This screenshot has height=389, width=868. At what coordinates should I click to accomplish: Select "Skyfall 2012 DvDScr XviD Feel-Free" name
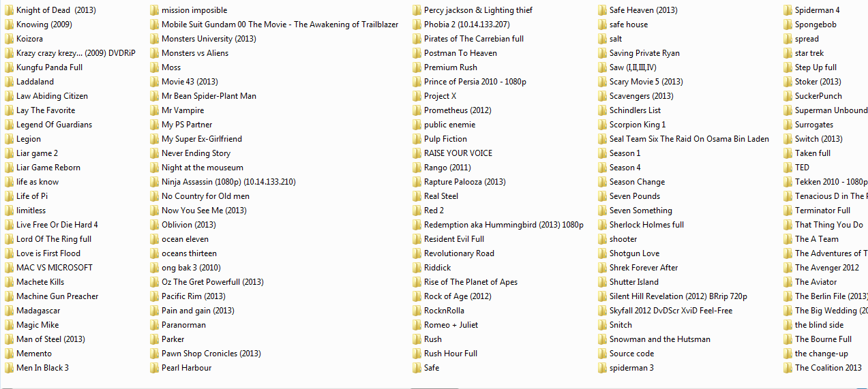coord(671,311)
